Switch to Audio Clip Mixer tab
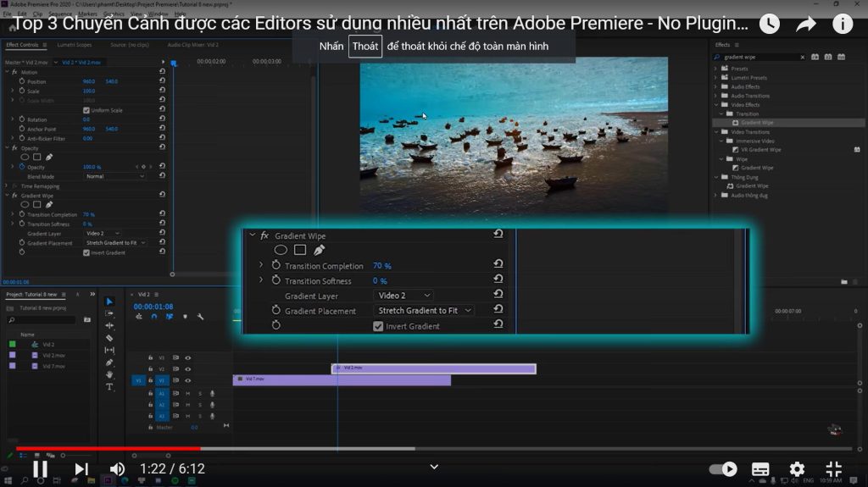The image size is (868, 487). click(192, 45)
